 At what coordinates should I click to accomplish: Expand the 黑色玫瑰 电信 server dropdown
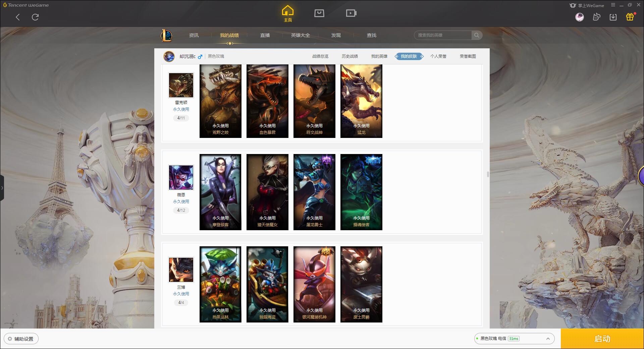coord(514,339)
